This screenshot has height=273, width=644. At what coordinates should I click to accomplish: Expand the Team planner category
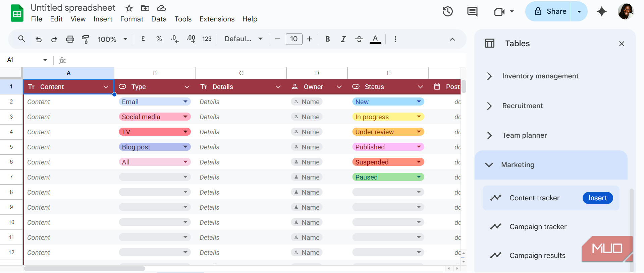pos(489,135)
